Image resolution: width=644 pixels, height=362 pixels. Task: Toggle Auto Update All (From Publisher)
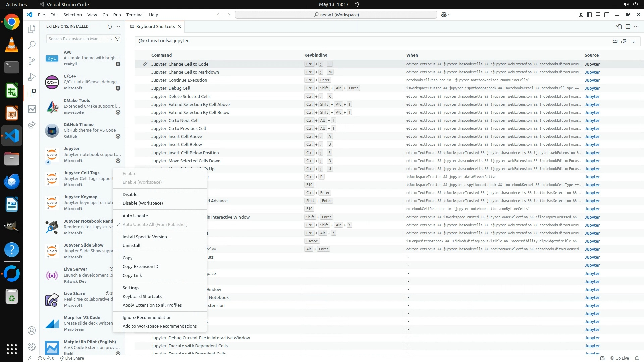point(155,225)
